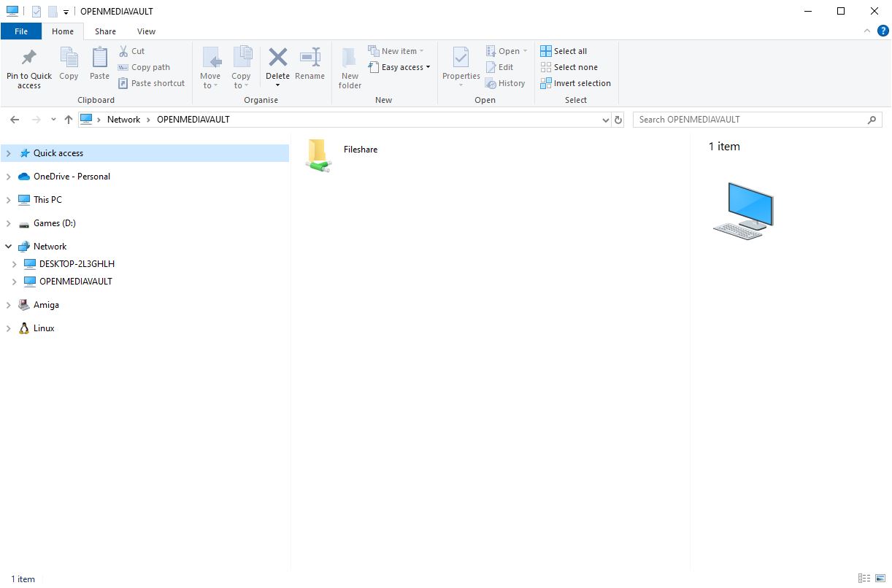892x588 pixels.
Task: Go back with the left arrow
Action: (15, 120)
